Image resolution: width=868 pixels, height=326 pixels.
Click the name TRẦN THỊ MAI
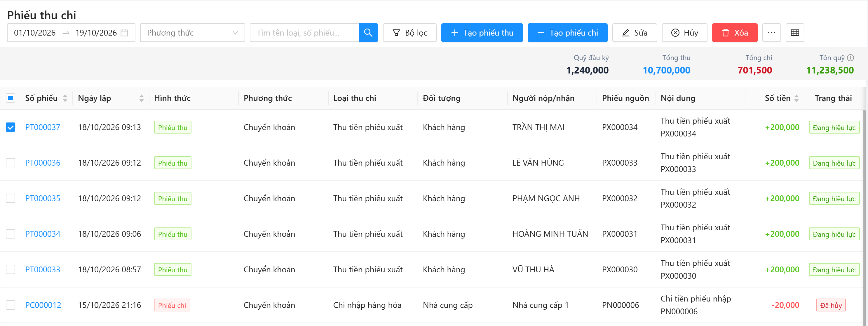coord(538,127)
